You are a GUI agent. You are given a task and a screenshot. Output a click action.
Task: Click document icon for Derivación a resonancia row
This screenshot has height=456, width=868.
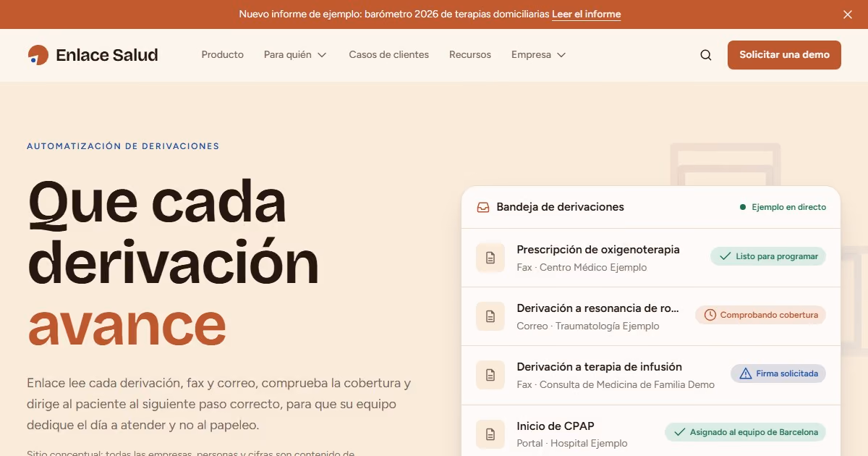[490, 316]
